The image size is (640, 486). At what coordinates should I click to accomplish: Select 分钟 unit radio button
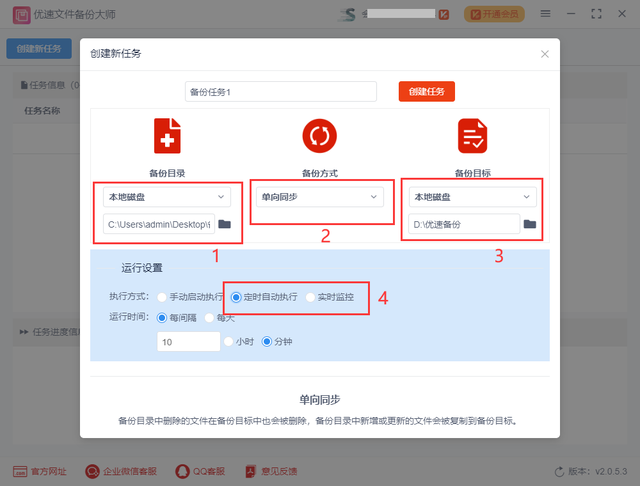click(x=267, y=342)
